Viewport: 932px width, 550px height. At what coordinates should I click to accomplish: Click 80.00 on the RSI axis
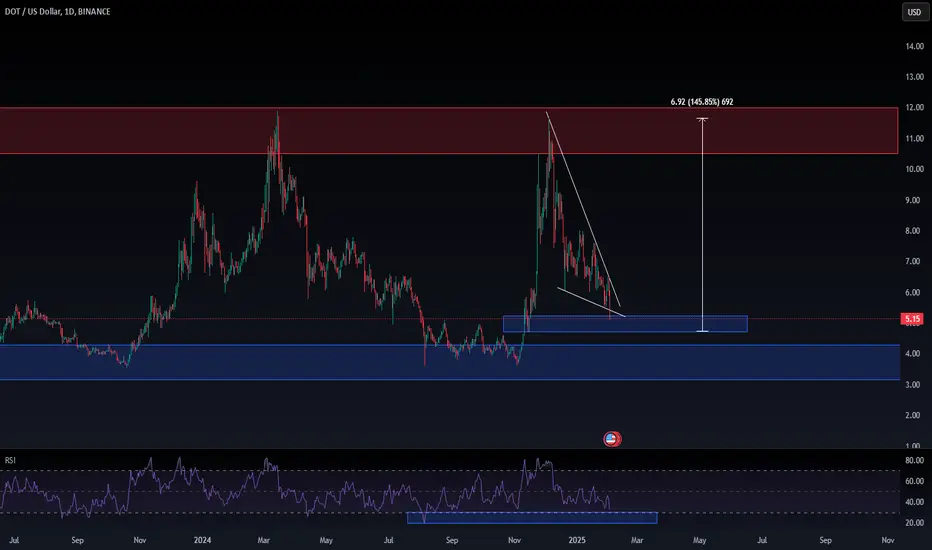click(x=914, y=460)
